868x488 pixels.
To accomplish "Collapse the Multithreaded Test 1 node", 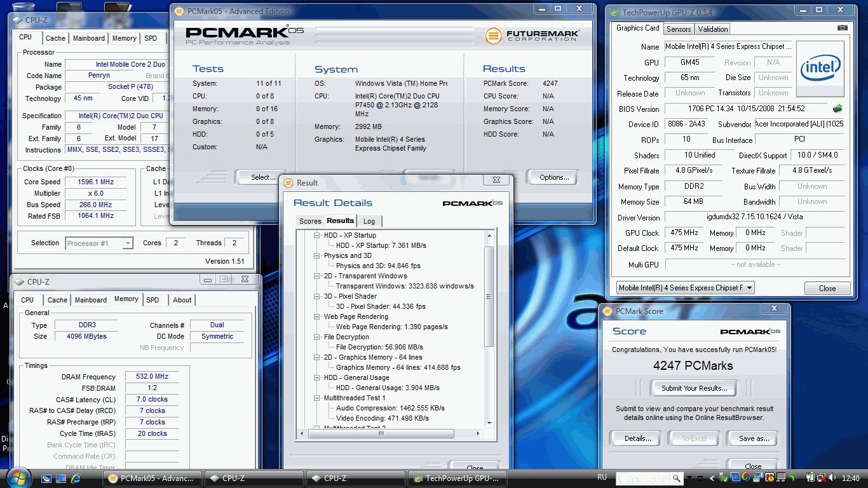I will (x=316, y=398).
